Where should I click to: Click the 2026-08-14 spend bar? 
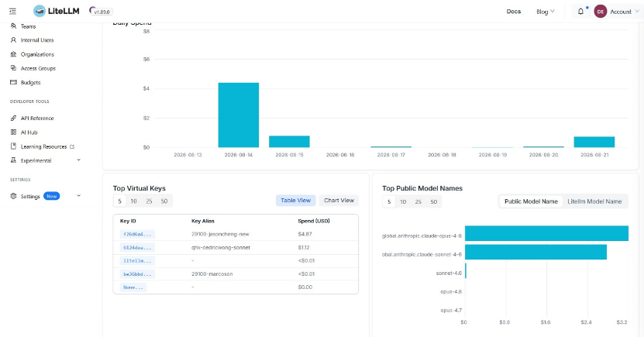tap(238, 115)
